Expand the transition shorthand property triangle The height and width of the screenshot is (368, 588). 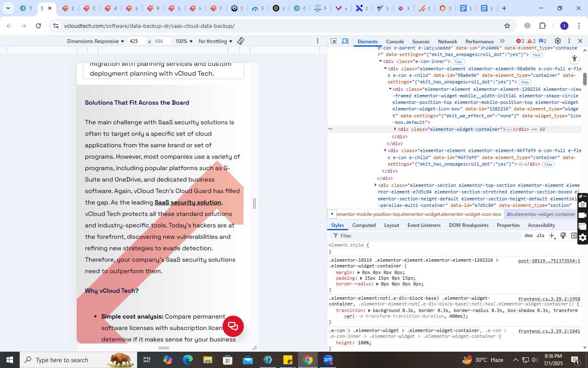tap(369, 310)
